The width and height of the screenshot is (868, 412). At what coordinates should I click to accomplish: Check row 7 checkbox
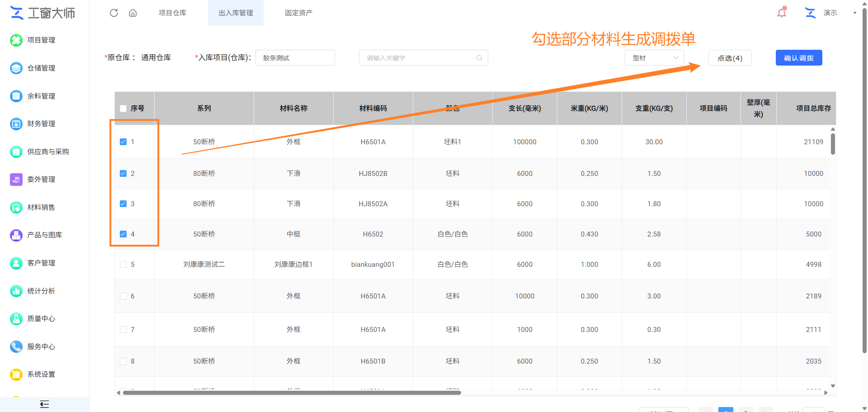123,330
